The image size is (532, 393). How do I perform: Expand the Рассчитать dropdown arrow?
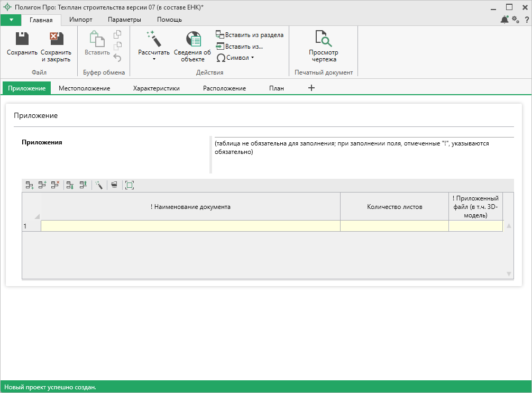coord(154,59)
